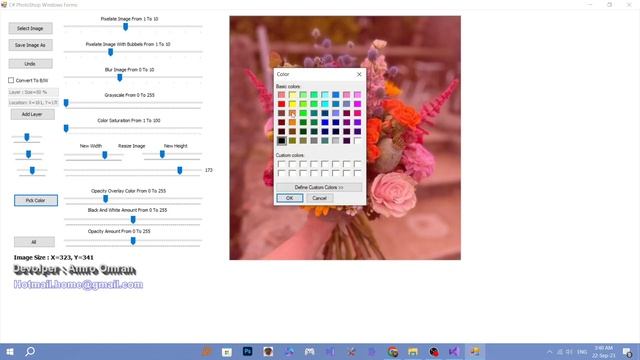Click the All button

pyautogui.click(x=34, y=242)
